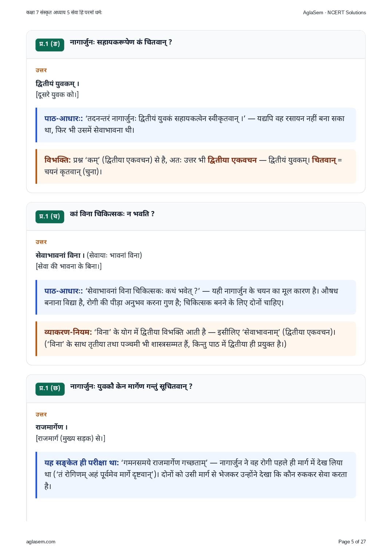The height and width of the screenshot is (555, 392).
Task: Click the यह सङ्केत ही परीक्षा था heading
Action: tap(82, 463)
